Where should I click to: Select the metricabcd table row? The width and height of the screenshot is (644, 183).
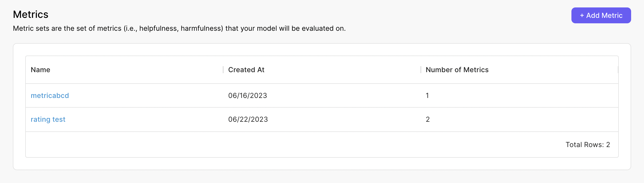pyautogui.click(x=322, y=95)
